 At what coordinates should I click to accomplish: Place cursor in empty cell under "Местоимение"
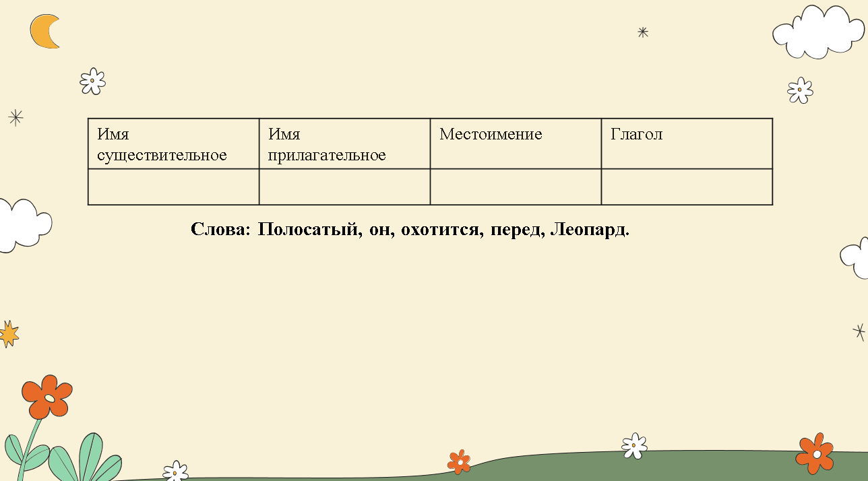coord(516,187)
